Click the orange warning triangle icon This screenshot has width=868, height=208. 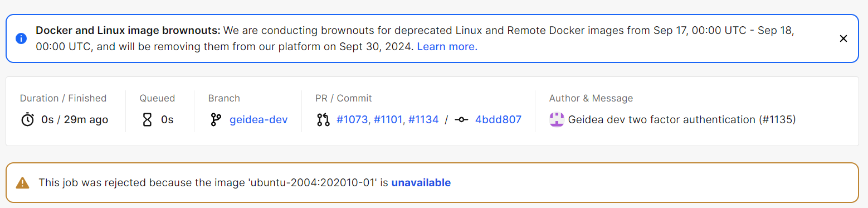point(22,182)
